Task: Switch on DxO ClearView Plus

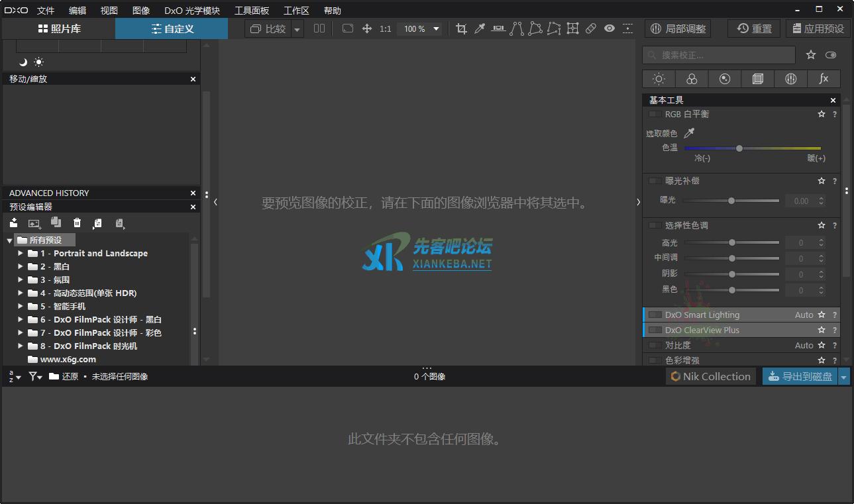Action: click(x=655, y=330)
